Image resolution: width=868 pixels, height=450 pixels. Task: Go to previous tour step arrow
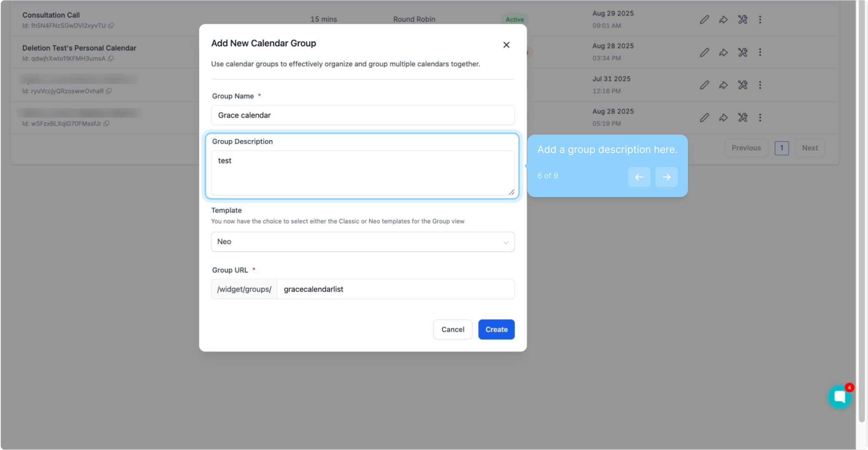639,177
